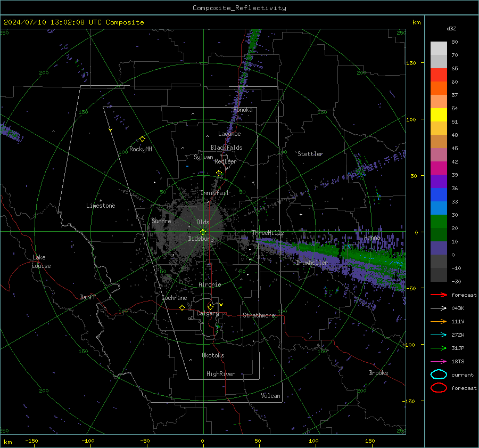Select the yellow diamond marker below Cochrane

coord(182,308)
